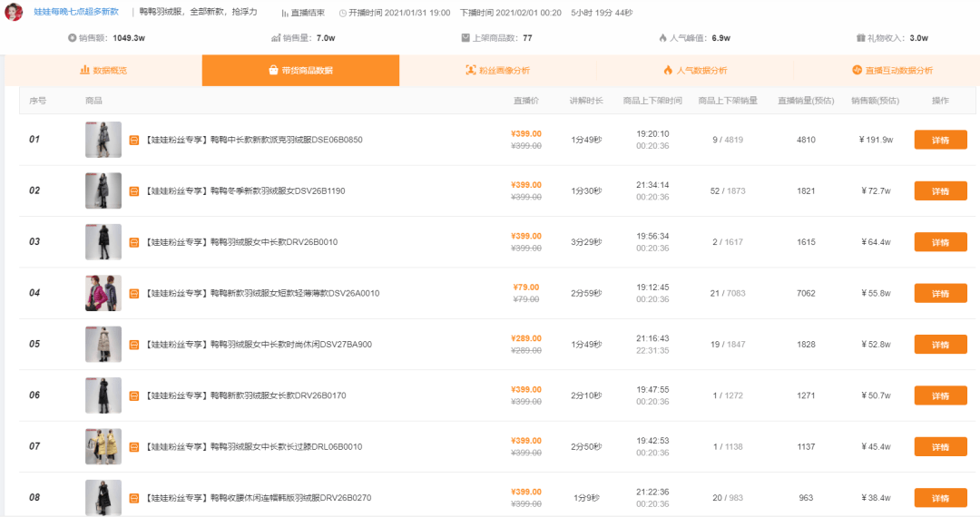This screenshot has width=980, height=517.
Task: Switch to the 直播互动数据分析 tab
Action: (x=891, y=70)
